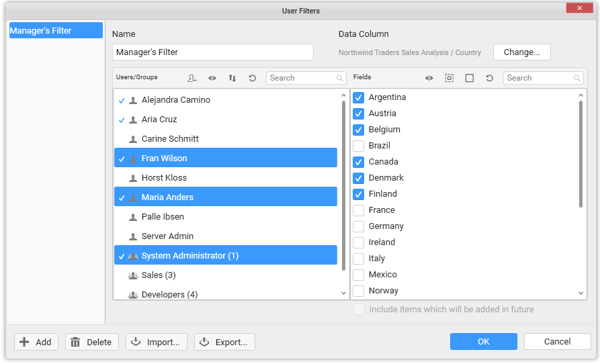600x364 pixels.
Task: Uncheck the Denmark checkbox
Action: pos(359,178)
